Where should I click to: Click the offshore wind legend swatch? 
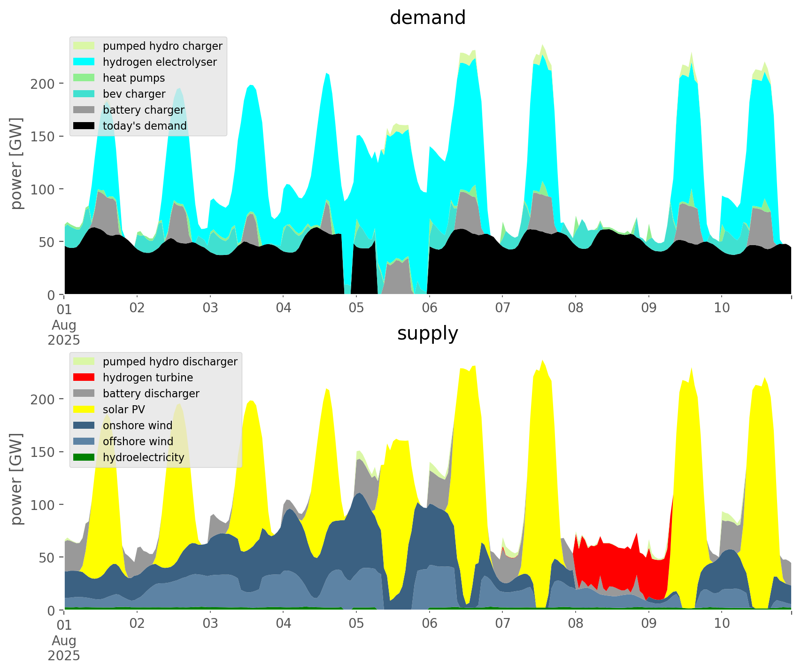pos(85,441)
